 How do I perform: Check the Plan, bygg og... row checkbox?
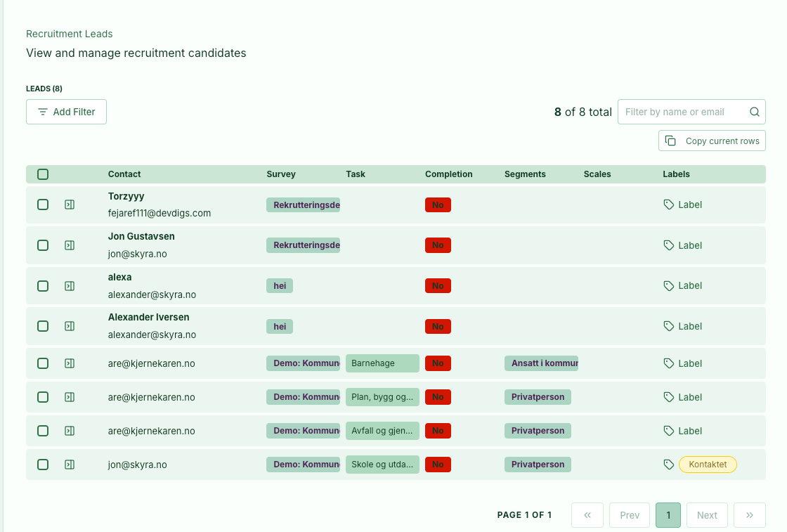(x=43, y=397)
